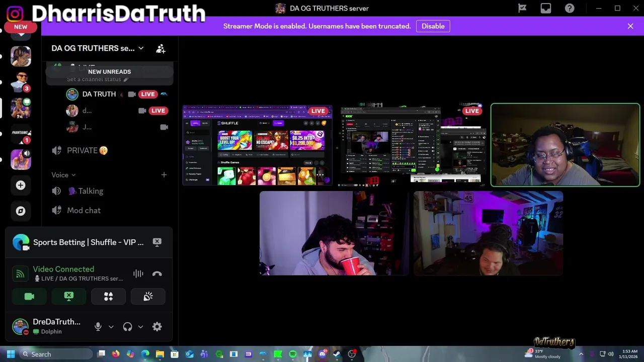Screen dimensions: 644x362
Task: Toggle noise suppression waveform icon
Action: click(x=138, y=274)
